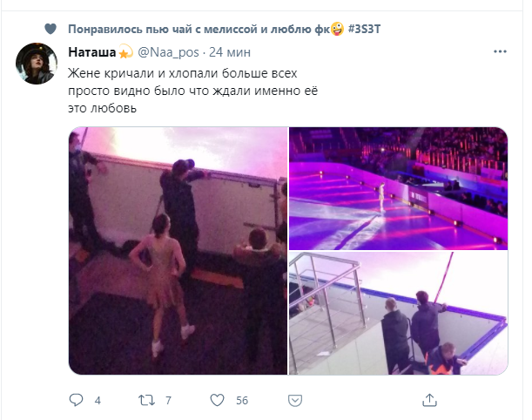Click the reply speech bubble icon
532x420 pixels.
click(76, 400)
